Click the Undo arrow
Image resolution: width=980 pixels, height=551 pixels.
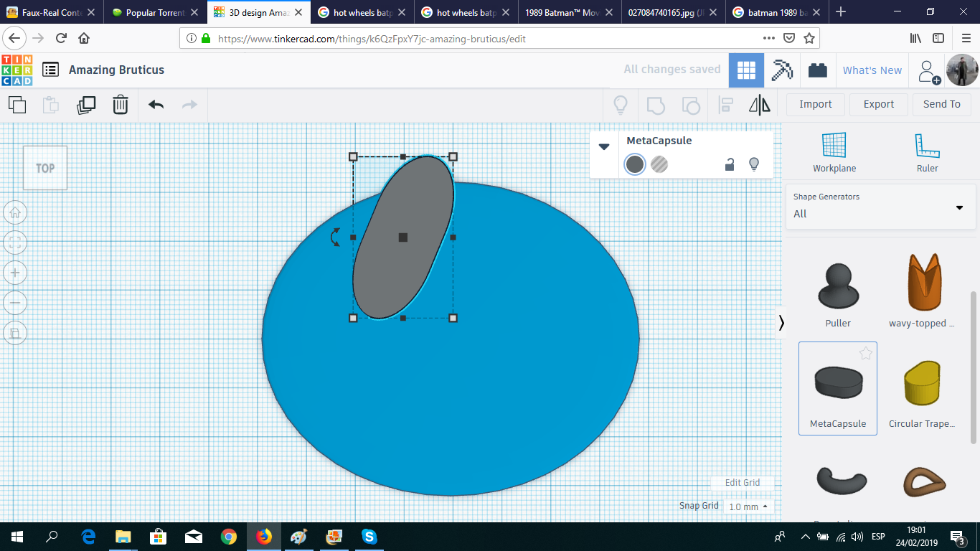155,105
